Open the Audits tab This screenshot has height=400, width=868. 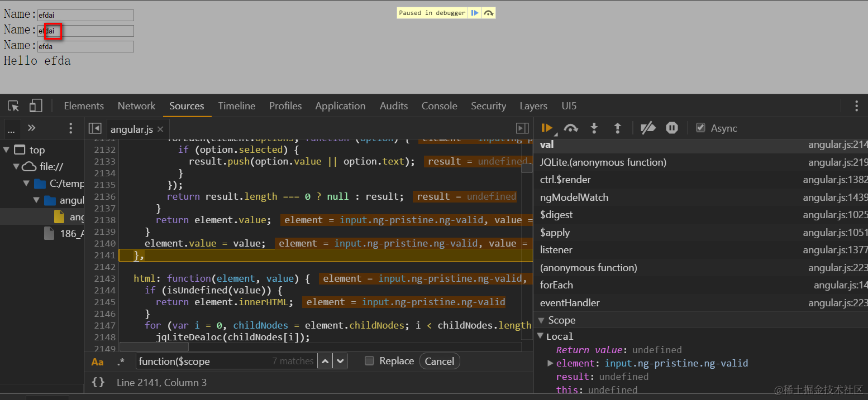(x=394, y=106)
